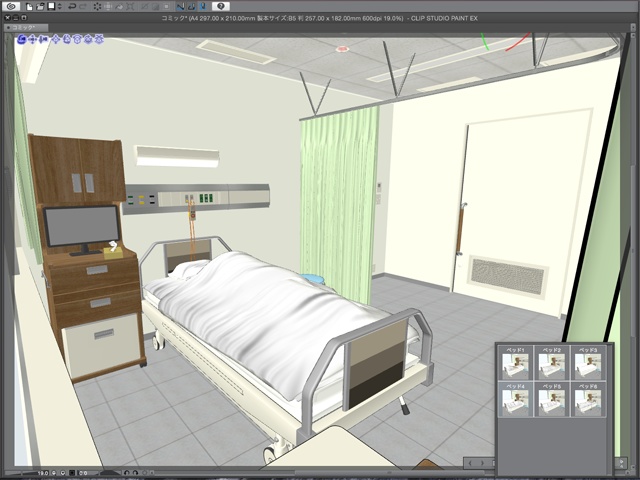Screen dimensions: 640x480
Task: Choose the ベッド3 bed layout thumbnail
Action: tap(588, 363)
